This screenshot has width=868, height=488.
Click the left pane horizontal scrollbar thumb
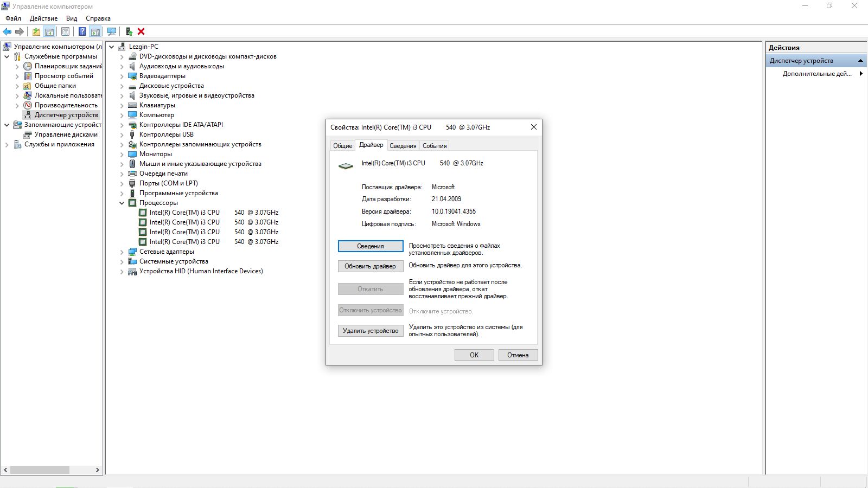pos(40,470)
